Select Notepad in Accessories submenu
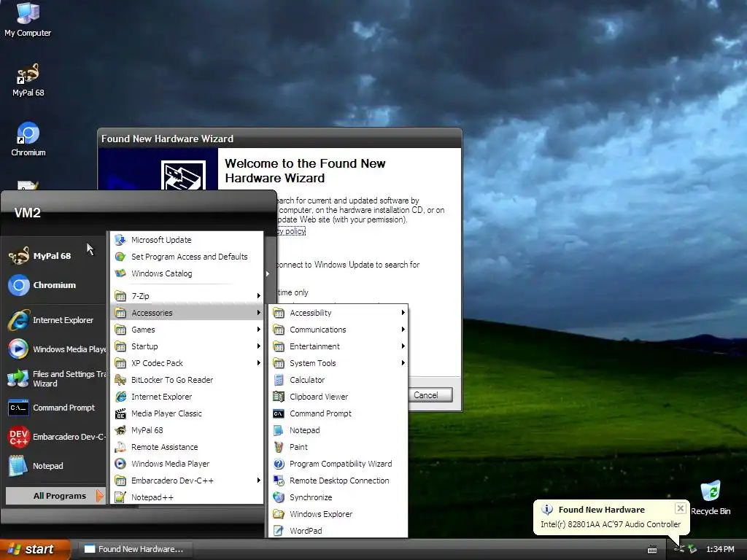The height and width of the screenshot is (560, 747). 338,430
